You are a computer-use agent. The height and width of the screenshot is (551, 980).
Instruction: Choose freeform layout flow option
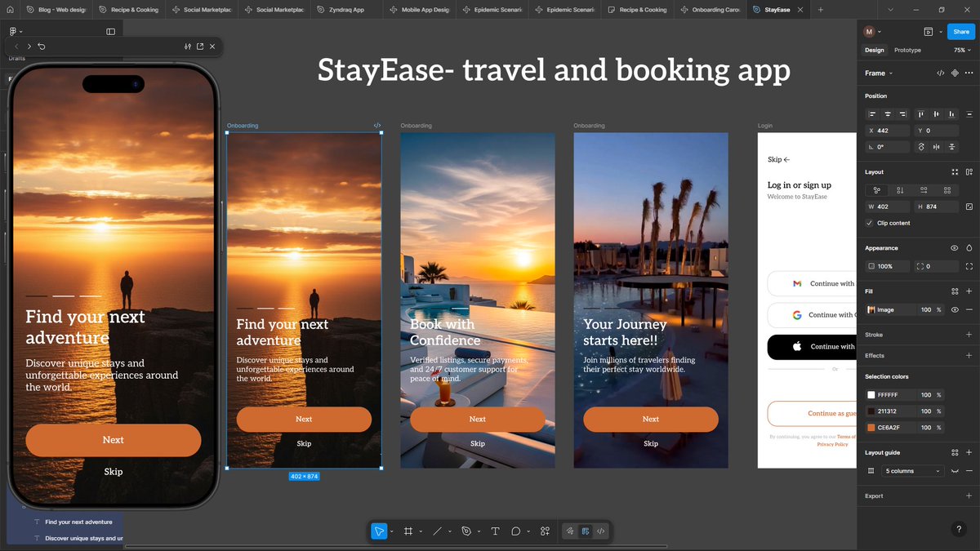(877, 189)
